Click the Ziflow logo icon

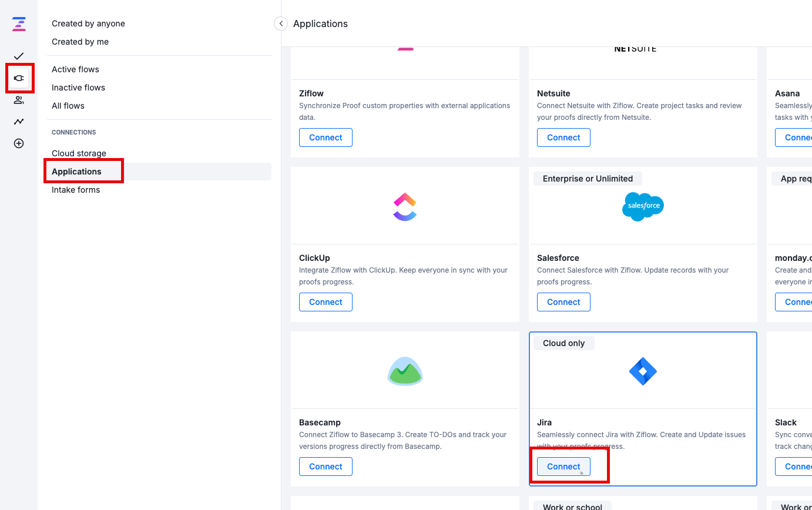point(19,24)
